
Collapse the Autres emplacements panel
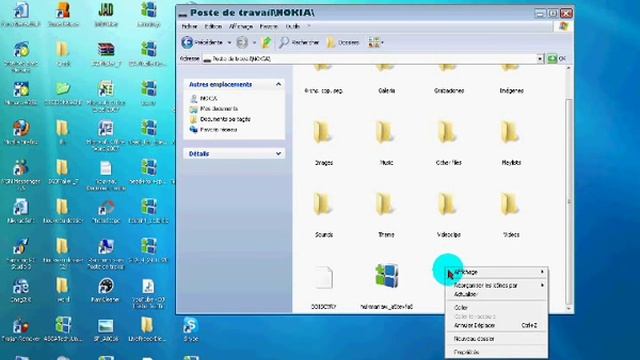278,84
